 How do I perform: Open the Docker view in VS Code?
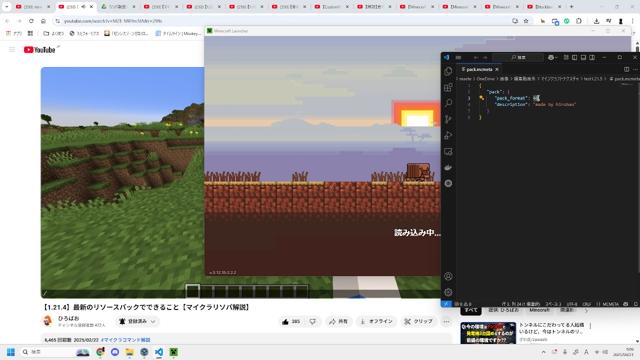(448, 168)
